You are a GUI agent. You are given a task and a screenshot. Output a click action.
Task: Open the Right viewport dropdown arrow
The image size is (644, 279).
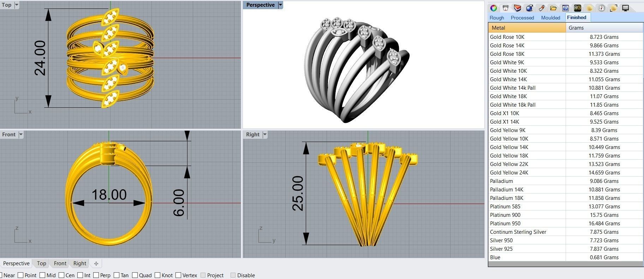[x=265, y=135]
